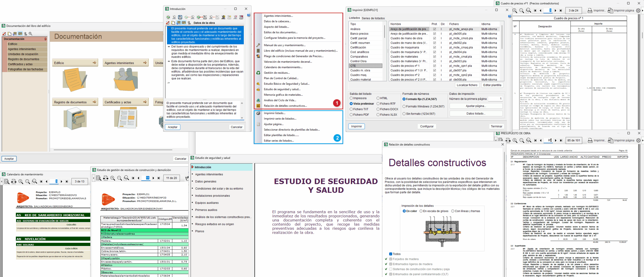Image resolution: width=644 pixels, height=277 pixels.
Task: Click page number field in Cuadro de precios
Action: [548, 11]
